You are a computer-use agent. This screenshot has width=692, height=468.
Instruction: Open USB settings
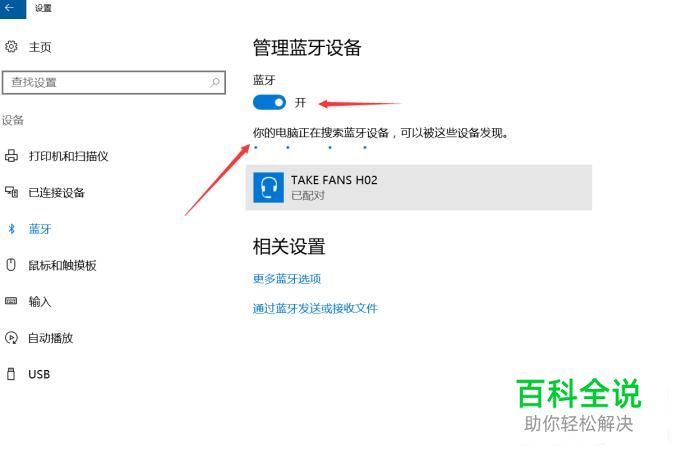tap(39, 374)
